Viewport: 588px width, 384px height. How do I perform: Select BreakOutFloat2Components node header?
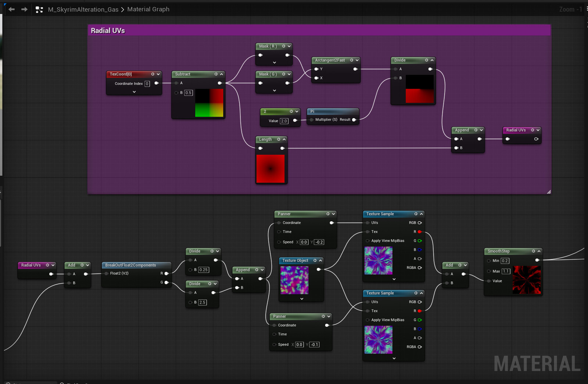point(136,265)
